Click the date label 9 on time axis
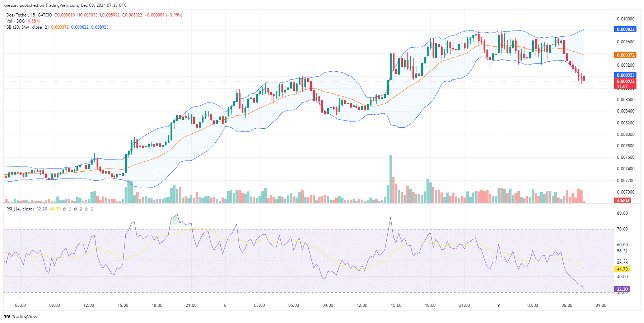 (x=498, y=305)
